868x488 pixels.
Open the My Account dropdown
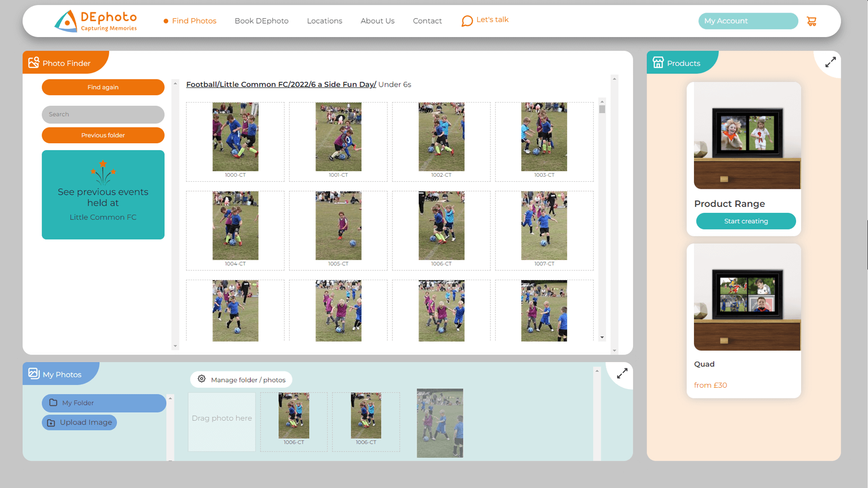coord(748,21)
